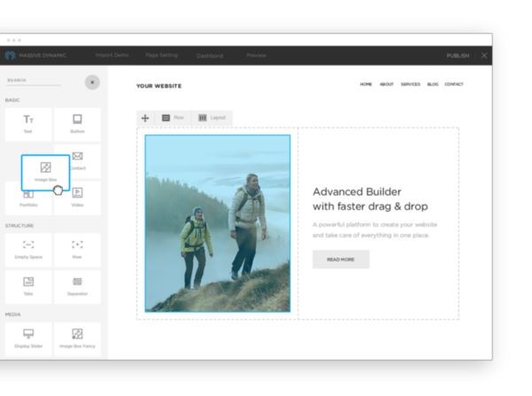Click the move handle in row toolbar
Screen dimensions: 532x396
145,118
